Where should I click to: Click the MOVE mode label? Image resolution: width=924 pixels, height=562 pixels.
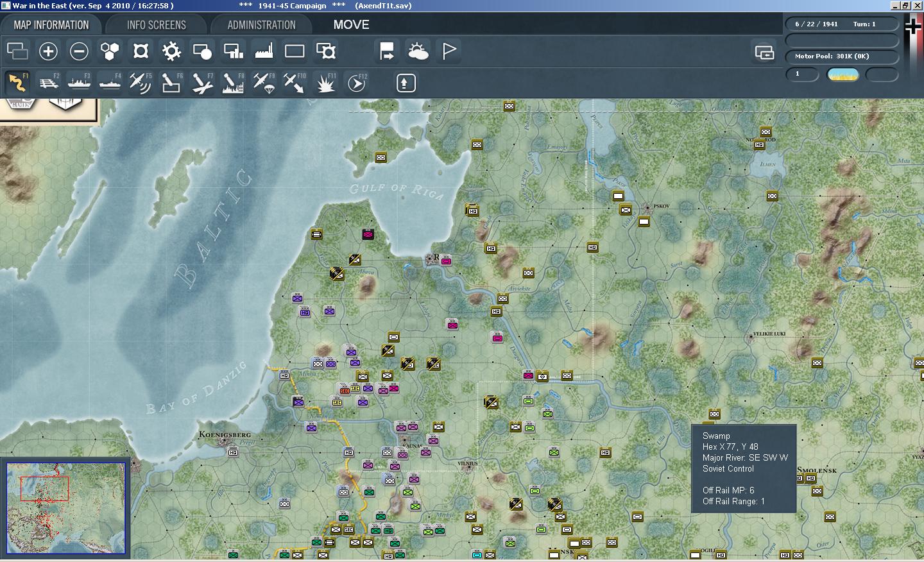[x=351, y=24]
